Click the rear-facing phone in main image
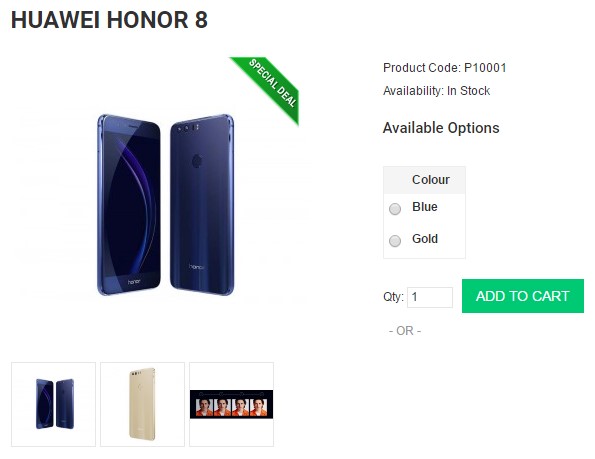595x459 pixels. tap(202, 204)
